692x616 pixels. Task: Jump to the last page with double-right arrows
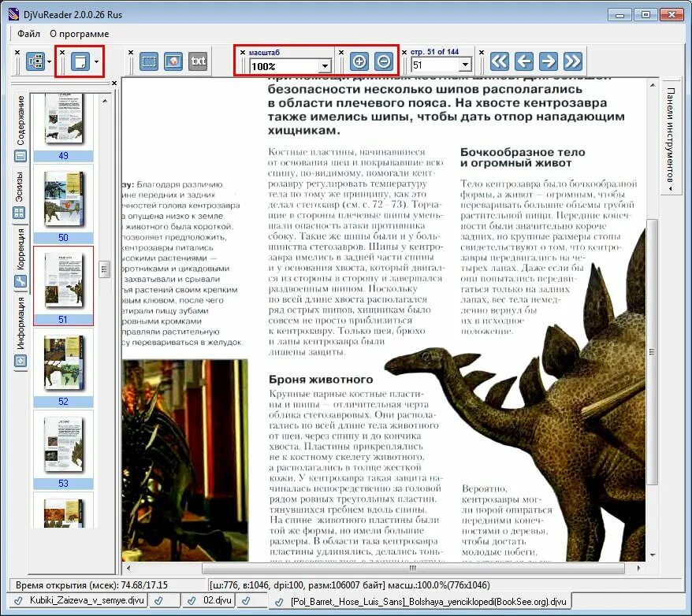(572, 61)
